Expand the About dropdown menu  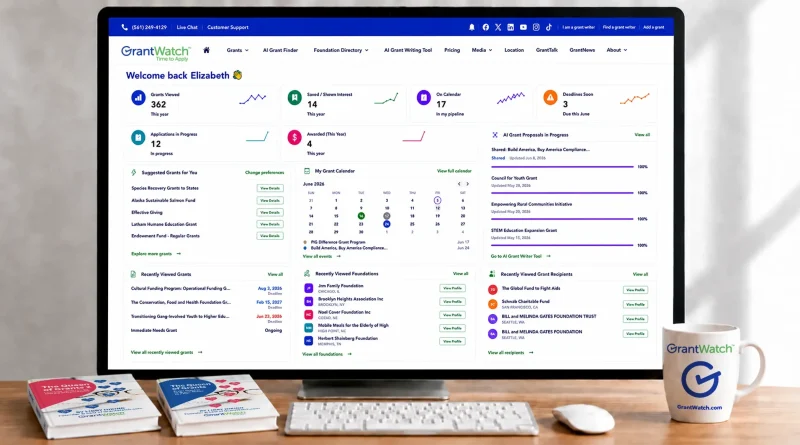point(617,50)
